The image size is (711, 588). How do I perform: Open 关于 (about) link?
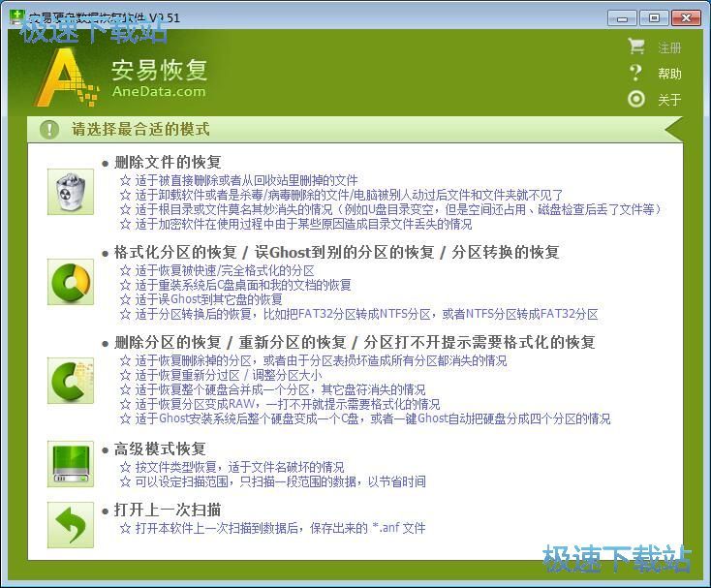(x=669, y=99)
